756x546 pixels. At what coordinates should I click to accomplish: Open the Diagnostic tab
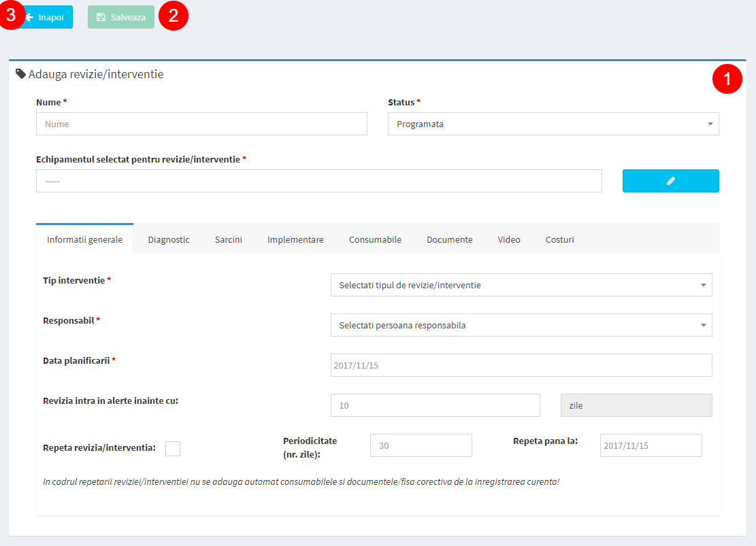[169, 239]
